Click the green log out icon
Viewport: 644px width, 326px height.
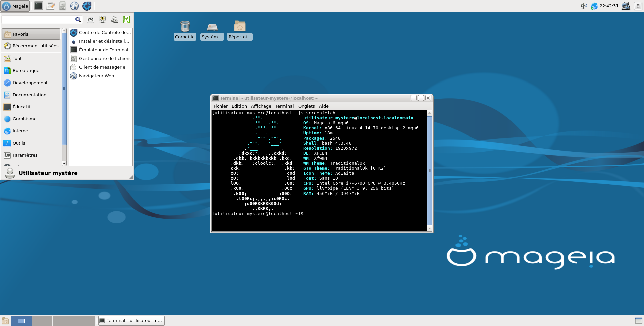pyautogui.click(x=127, y=20)
